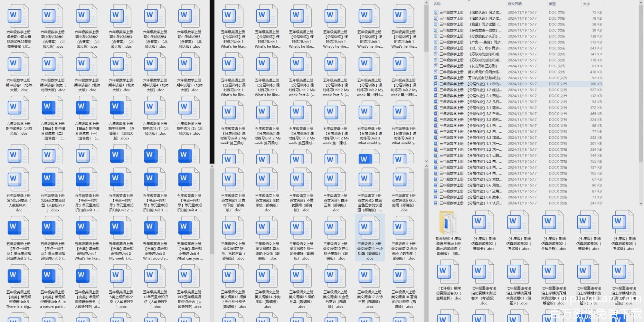Click the 修改日期 column header
The height and width of the screenshot is (322, 644).
515,4
